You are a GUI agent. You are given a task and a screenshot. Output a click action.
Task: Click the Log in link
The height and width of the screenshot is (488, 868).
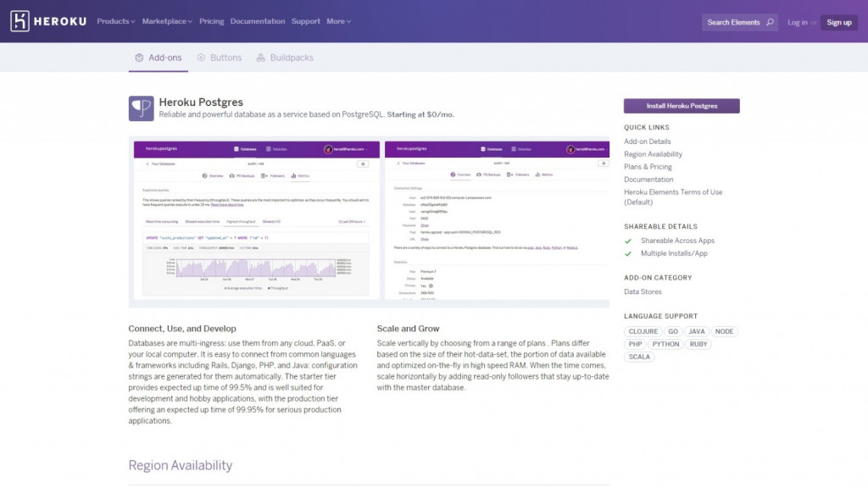click(797, 22)
